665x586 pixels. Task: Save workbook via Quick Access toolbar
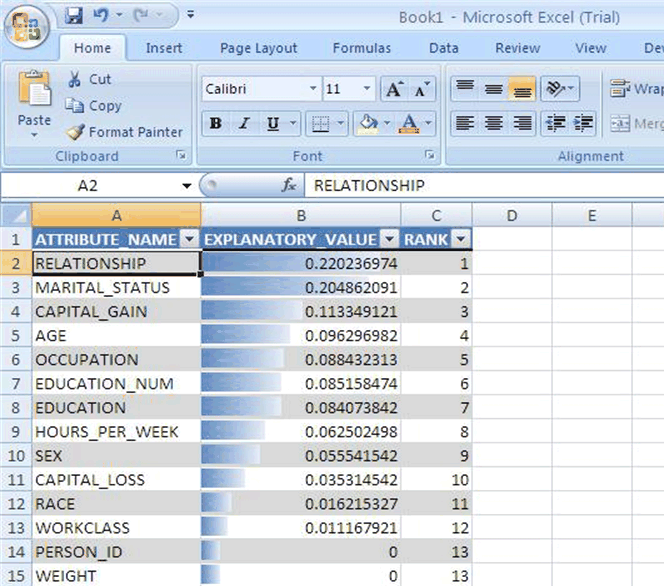point(73,16)
